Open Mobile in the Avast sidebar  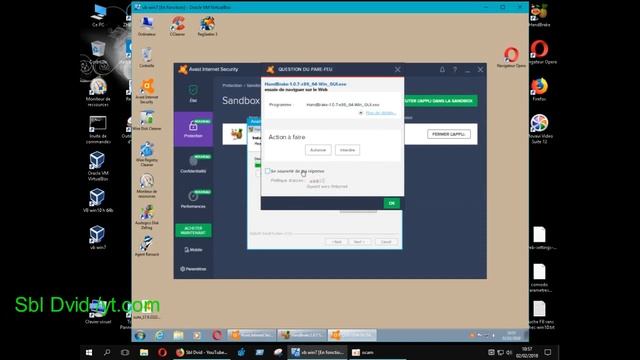pyautogui.click(x=193, y=249)
